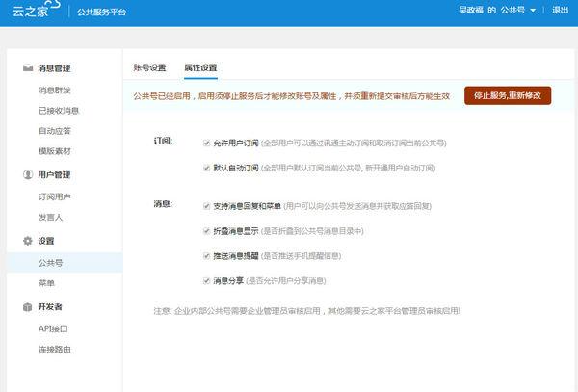Open the 公共号 account dropdown arrow
The image size is (578, 392).
coord(533,11)
